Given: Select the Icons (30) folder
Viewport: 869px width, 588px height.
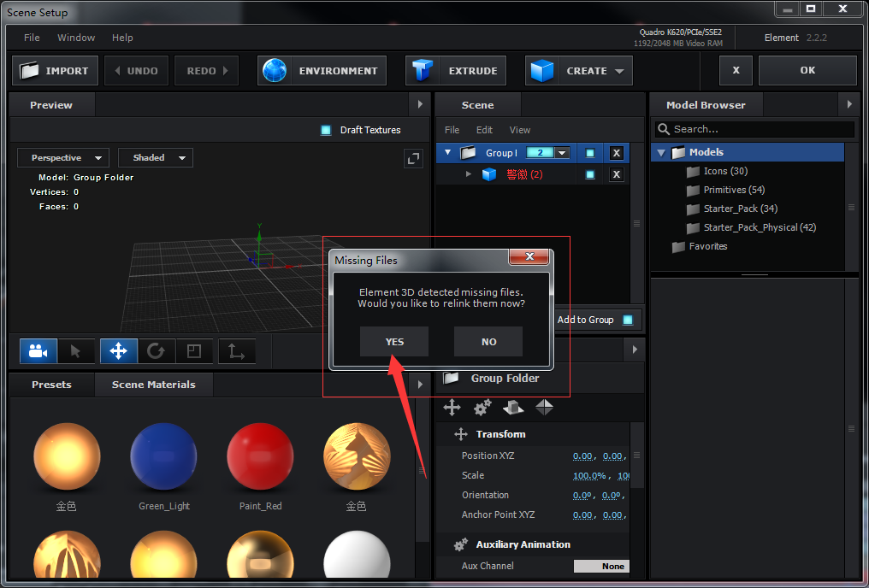Looking at the screenshot, I should tap(717, 171).
